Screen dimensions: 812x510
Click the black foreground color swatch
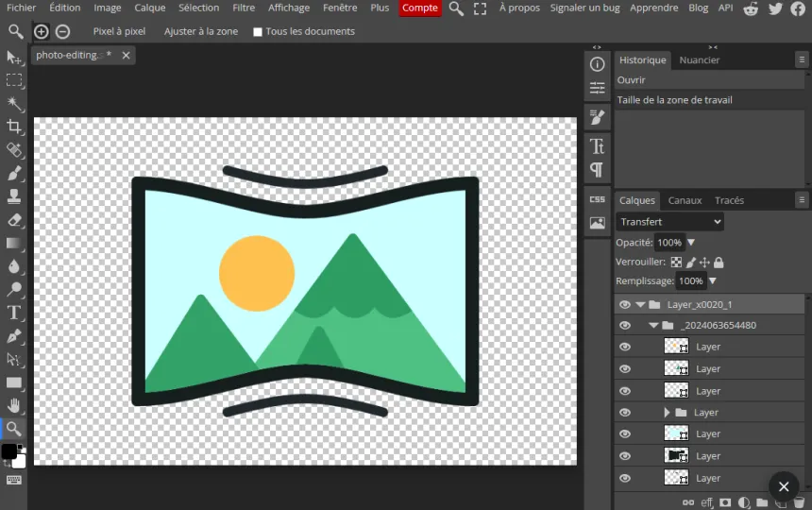[8, 451]
